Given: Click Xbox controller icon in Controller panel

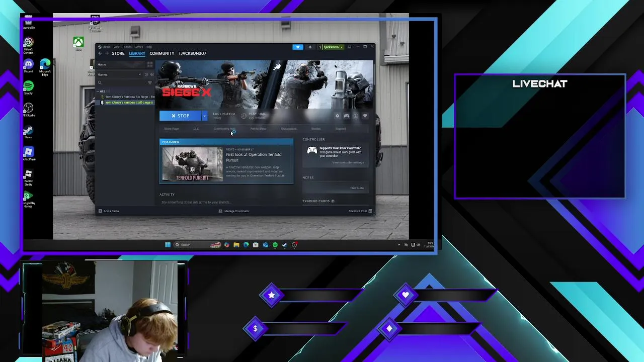Looking at the screenshot, I should point(312,150).
